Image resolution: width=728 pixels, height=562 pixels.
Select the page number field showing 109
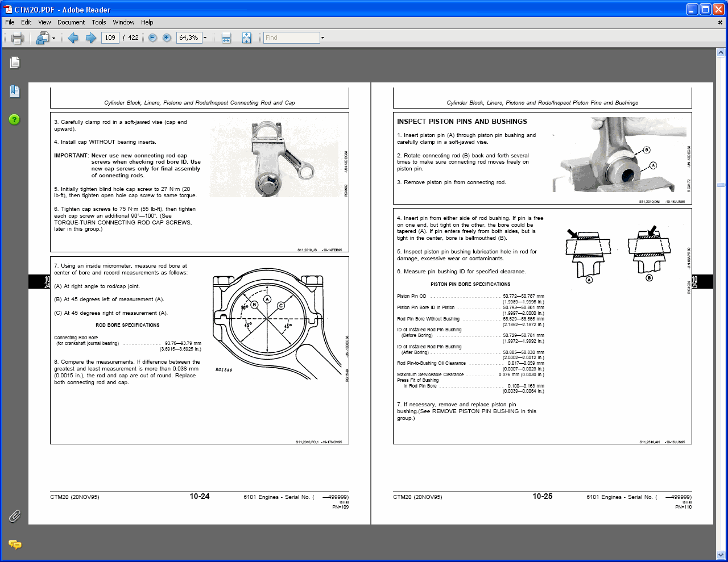[110, 38]
